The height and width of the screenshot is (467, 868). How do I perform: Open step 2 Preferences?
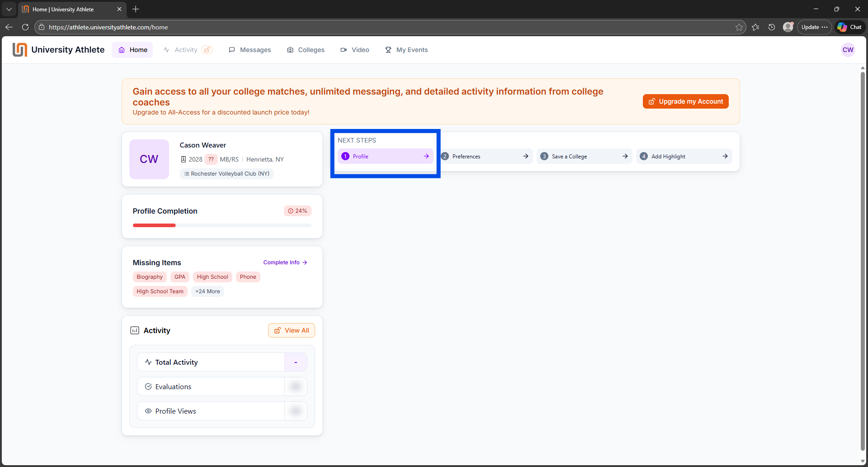(x=485, y=156)
